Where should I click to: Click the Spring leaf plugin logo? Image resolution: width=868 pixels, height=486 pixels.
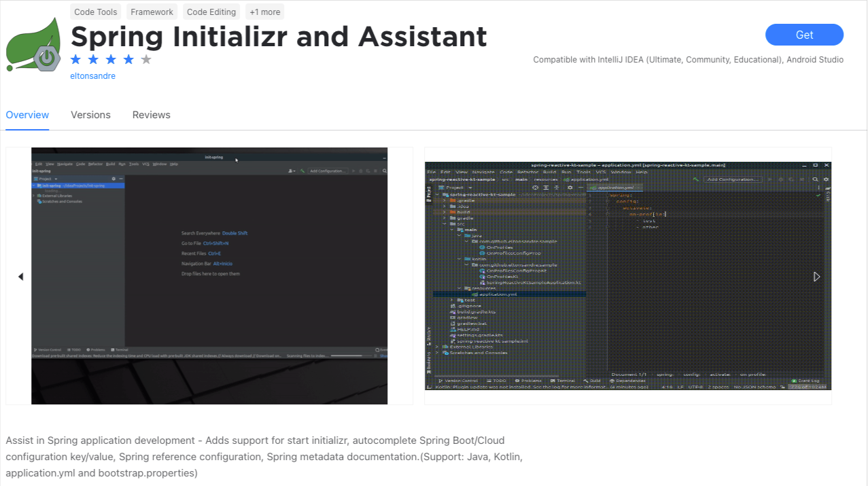(x=37, y=43)
